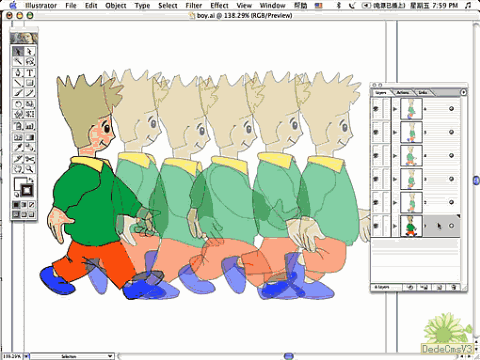
Task: Switch to the Actions tab
Action: click(x=403, y=92)
